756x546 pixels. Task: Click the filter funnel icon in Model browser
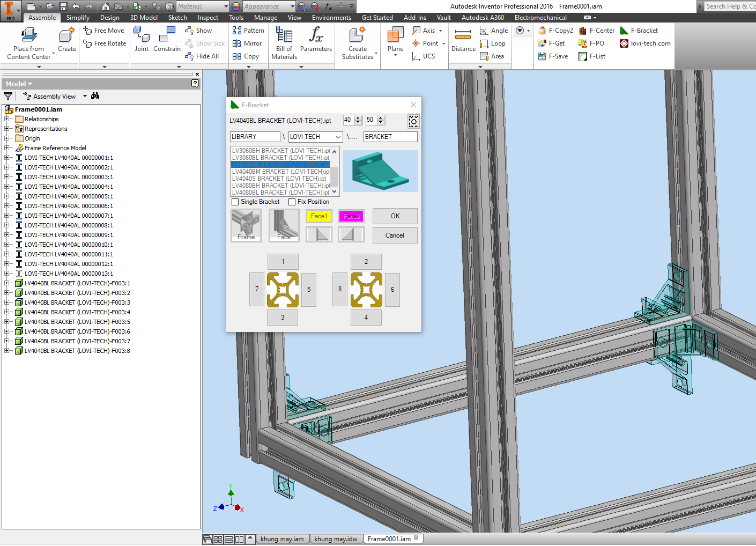[x=8, y=96]
